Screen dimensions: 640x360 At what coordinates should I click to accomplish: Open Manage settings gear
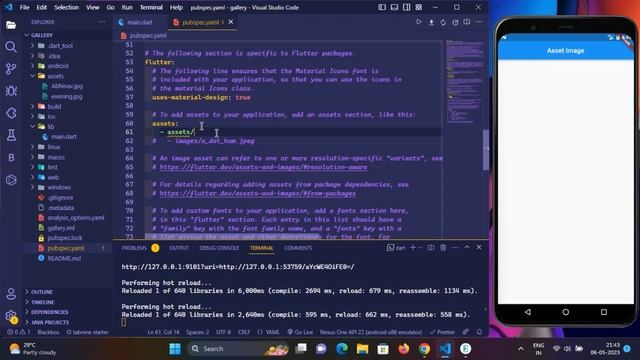(11, 316)
